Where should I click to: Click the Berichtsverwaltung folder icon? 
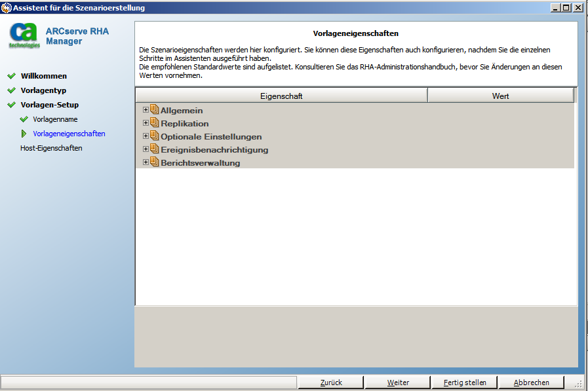tap(155, 162)
